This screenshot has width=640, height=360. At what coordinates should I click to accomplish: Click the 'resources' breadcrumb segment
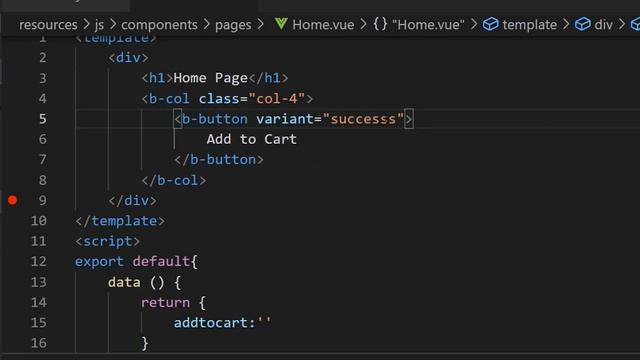pyautogui.click(x=48, y=25)
